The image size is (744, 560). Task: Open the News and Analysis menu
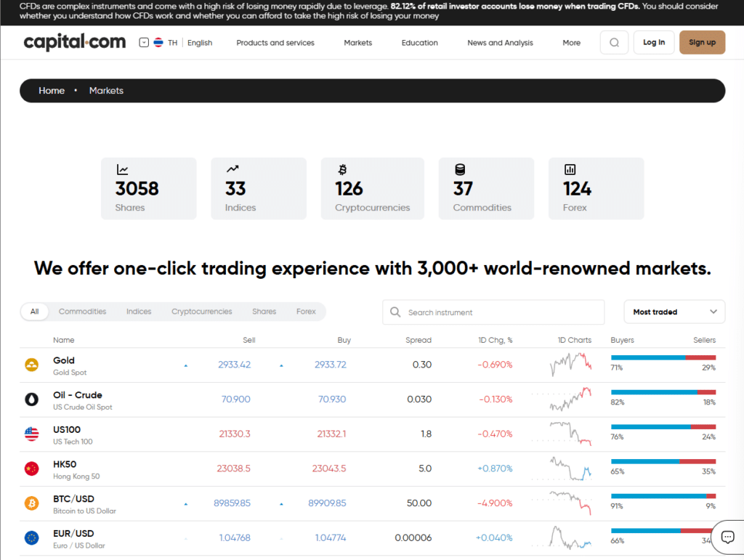(500, 43)
